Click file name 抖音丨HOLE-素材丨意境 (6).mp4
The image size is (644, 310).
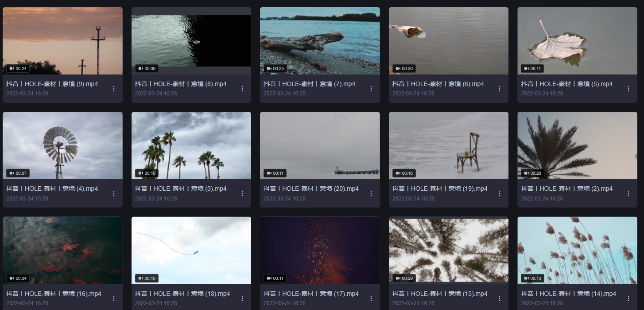[438, 84]
